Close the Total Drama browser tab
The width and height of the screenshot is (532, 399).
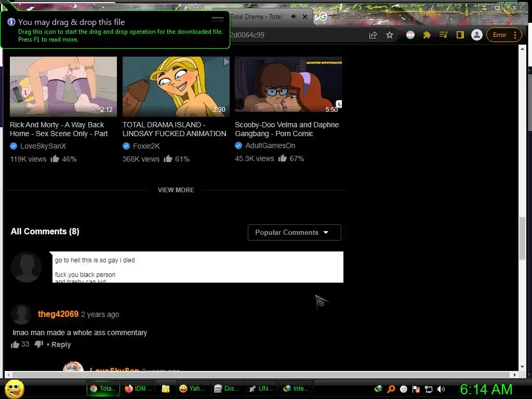(305, 16)
